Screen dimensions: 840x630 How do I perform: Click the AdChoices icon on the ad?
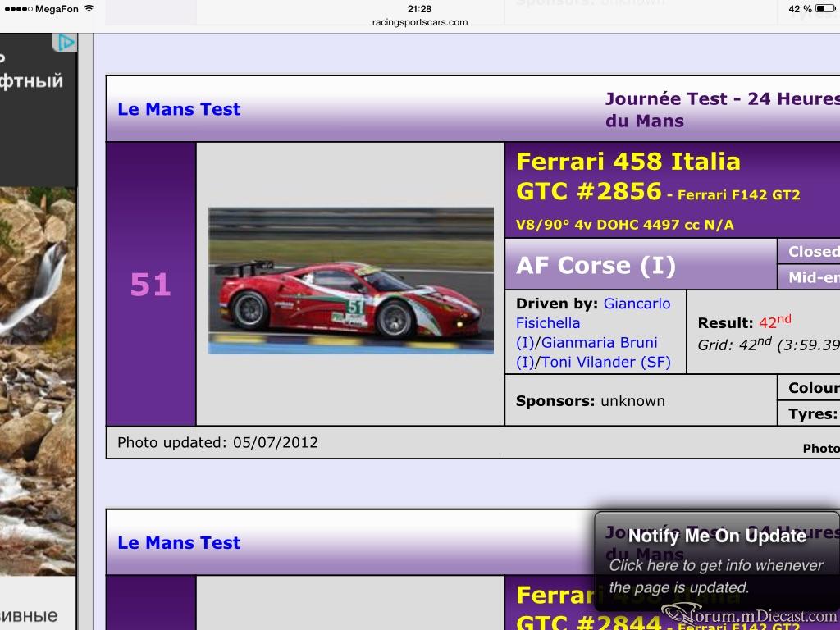click(65, 43)
